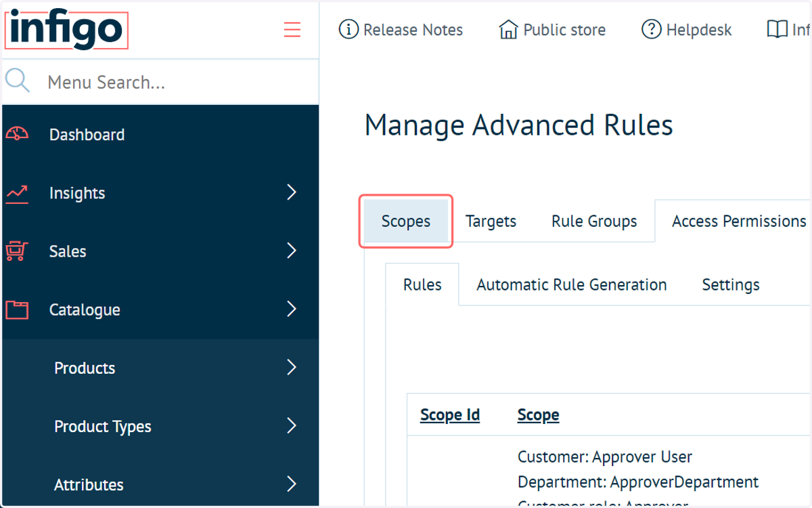Expand the Attributes submenu chevron
The image size is (812, 508).
pos(292,484)
